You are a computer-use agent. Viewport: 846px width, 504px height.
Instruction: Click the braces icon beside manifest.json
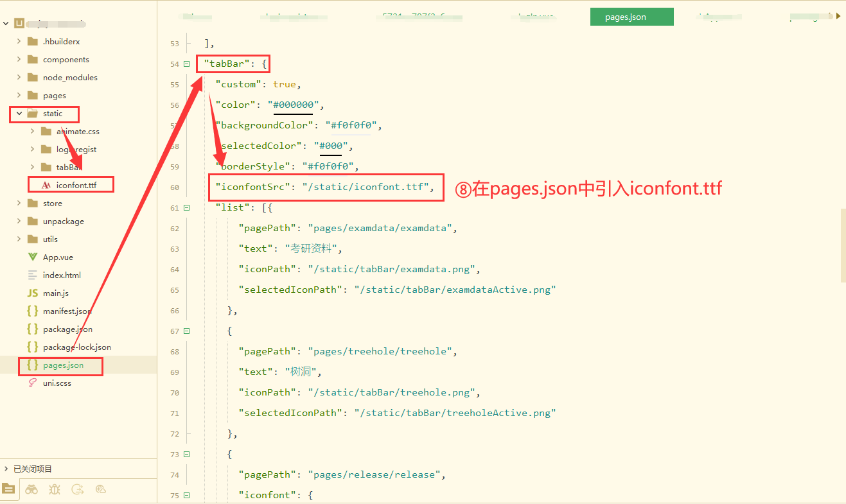33,311
